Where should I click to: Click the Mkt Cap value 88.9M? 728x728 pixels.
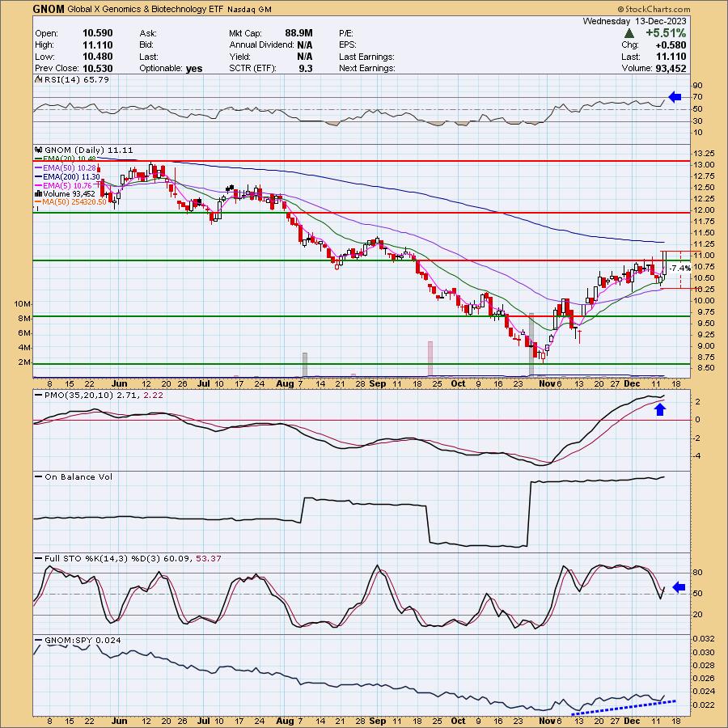[298, 33]
